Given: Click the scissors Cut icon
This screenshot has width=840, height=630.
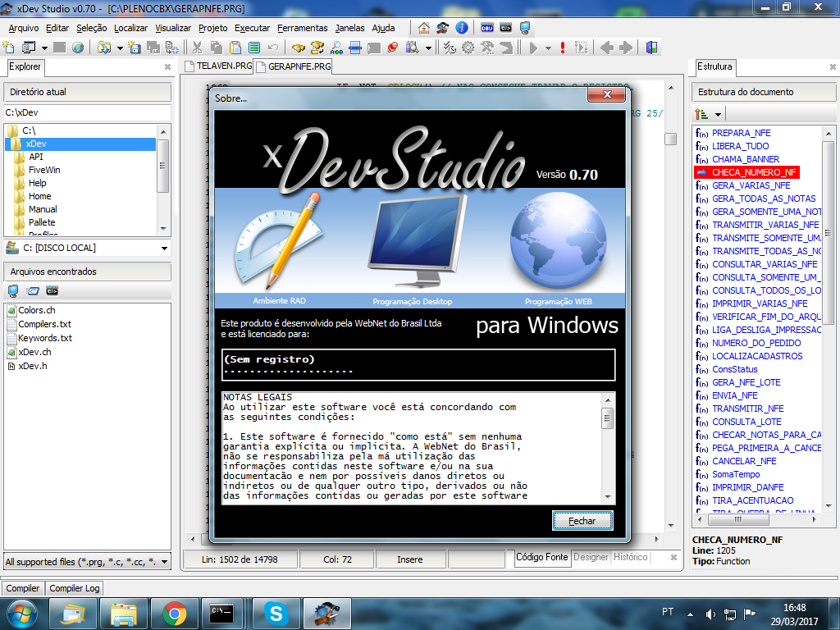Looking at the screenshot, I should tap(197, 48).
